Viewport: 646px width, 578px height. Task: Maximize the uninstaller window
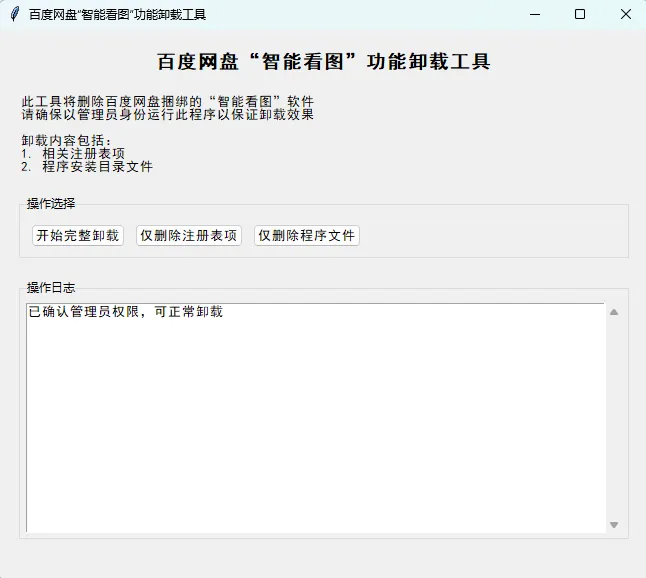[x=580, y=14]
